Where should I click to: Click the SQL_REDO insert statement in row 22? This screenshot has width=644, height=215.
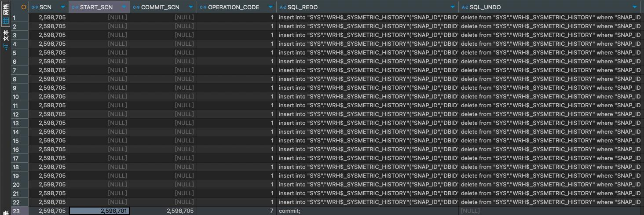367,202
